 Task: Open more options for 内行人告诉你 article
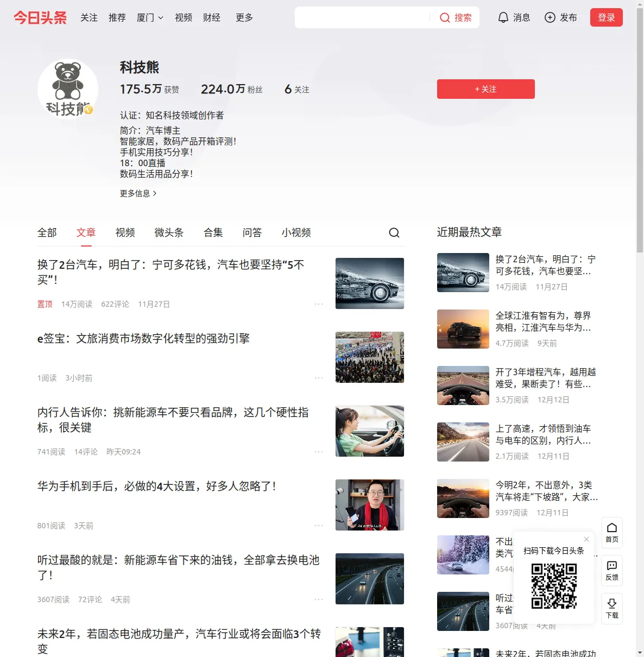point(319,452)
